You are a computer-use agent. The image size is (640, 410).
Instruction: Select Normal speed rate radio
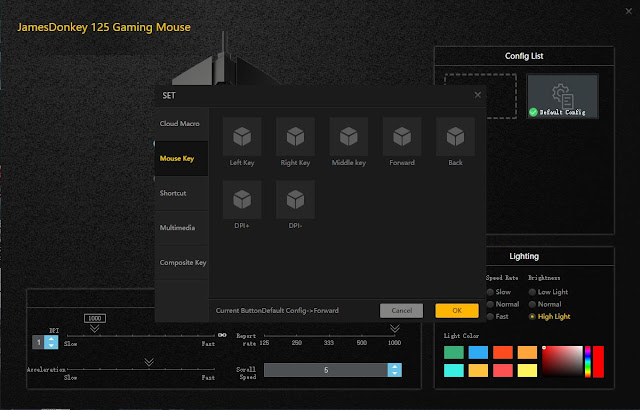tap(490, 304)
